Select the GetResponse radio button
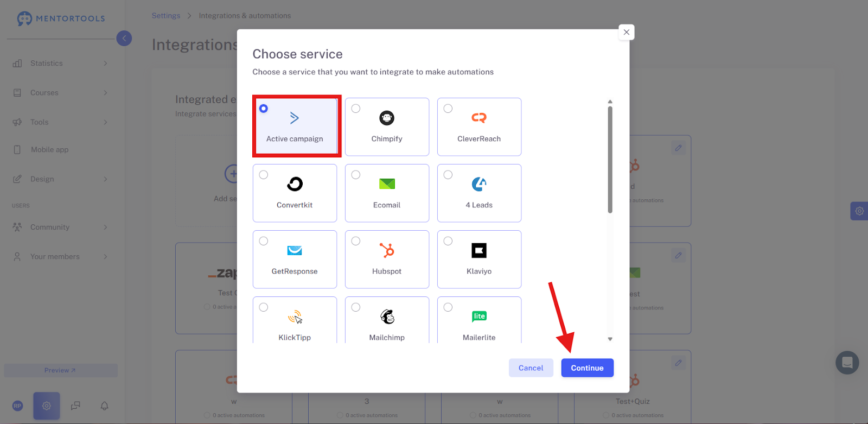This screenshot has height=424, width=868. [264, 241]
